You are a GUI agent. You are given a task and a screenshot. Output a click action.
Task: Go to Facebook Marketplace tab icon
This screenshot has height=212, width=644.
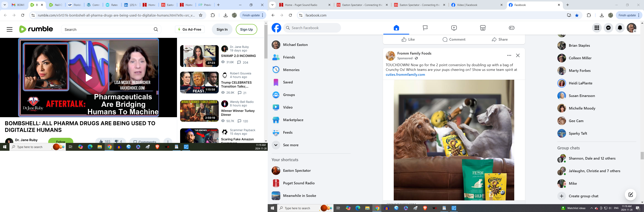[x=483, y=28]
